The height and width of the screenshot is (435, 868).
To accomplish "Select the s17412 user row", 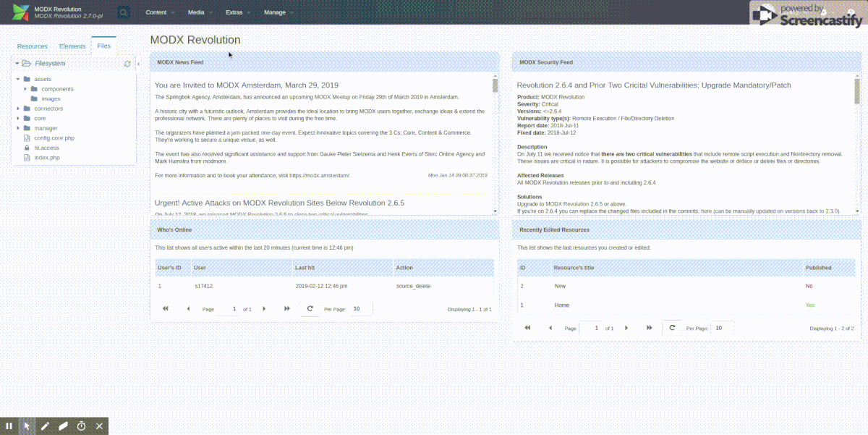I will pos(325,286).
